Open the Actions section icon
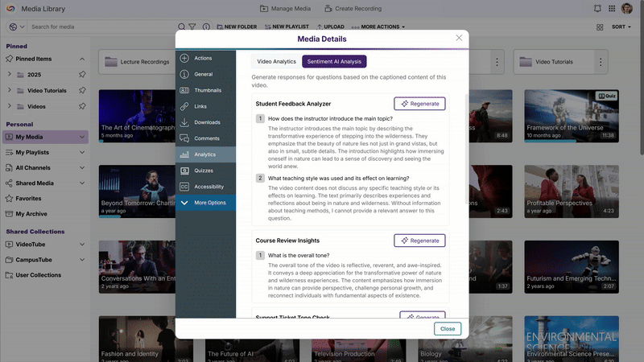Image resolution: width=644 pixels, height=362 pixels. pyautogui.click(x=185, y=58)
